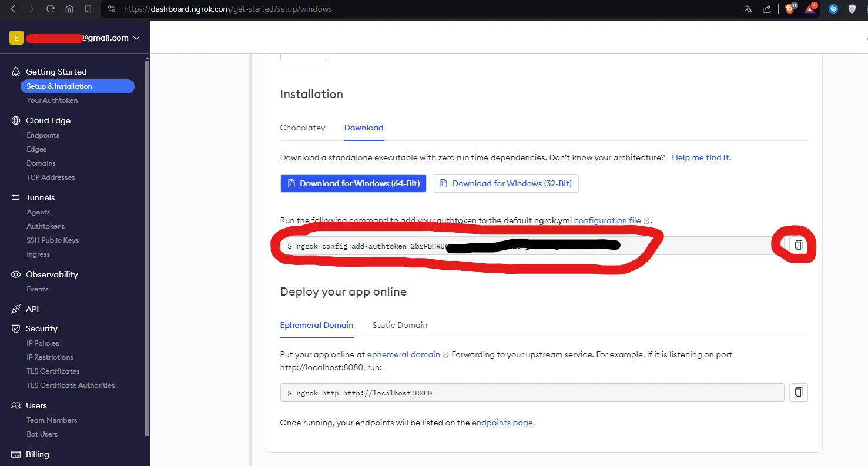Click the Billing card icon
Image resolution: width=868 pixels, height=466 pixels.
[x=16, y=454]
